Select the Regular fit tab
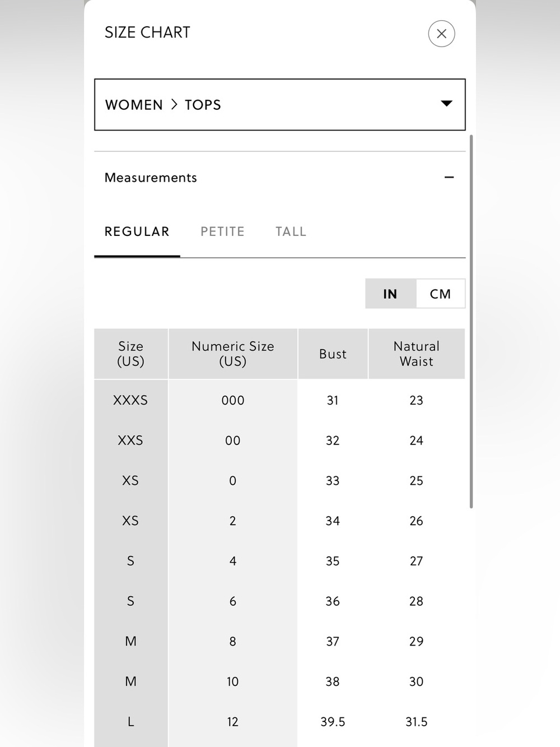Screen dimensions: 560x747 [x=137, y=232]
